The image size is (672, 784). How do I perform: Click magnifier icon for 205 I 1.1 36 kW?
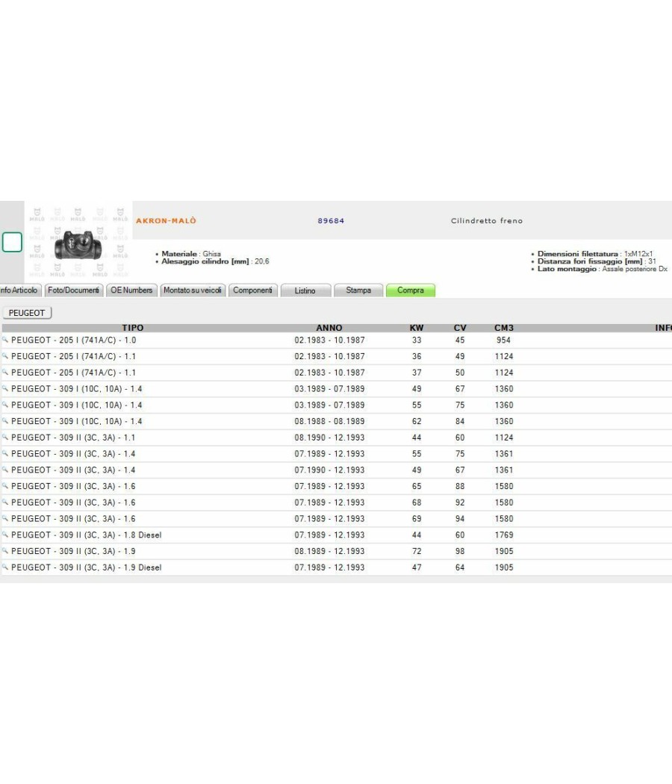pos(5,356)
